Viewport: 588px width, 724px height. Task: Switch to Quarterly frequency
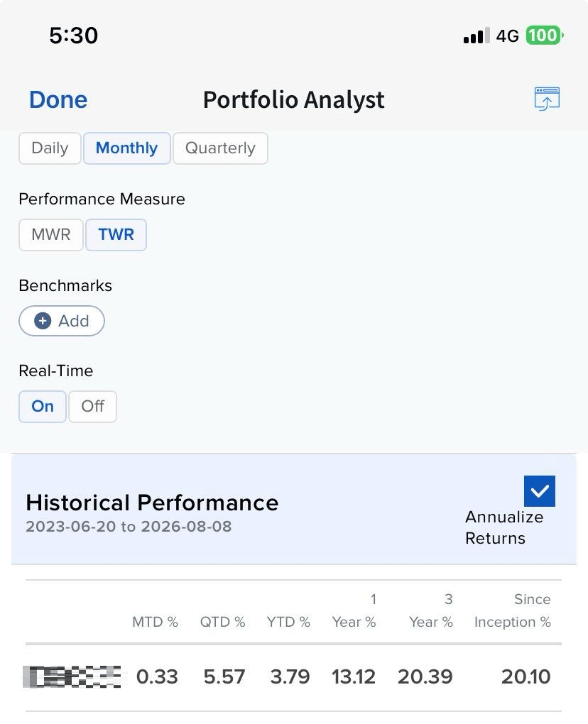coord(220,148)
